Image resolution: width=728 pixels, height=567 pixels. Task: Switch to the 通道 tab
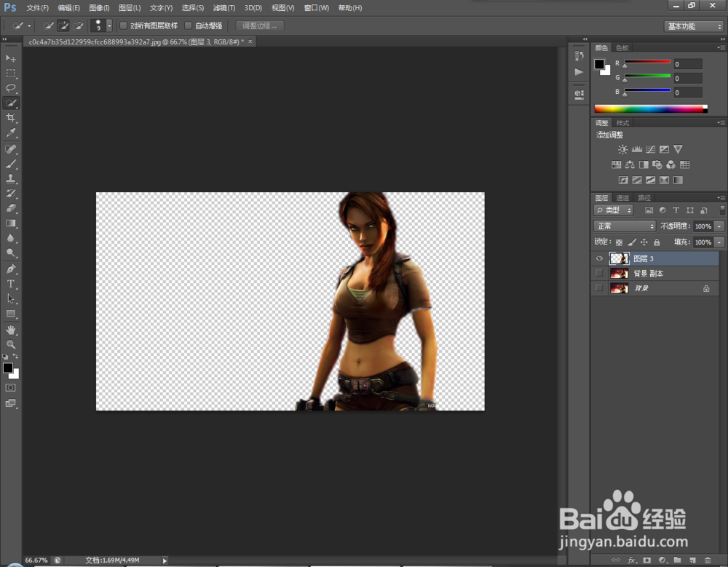point(622,198)
